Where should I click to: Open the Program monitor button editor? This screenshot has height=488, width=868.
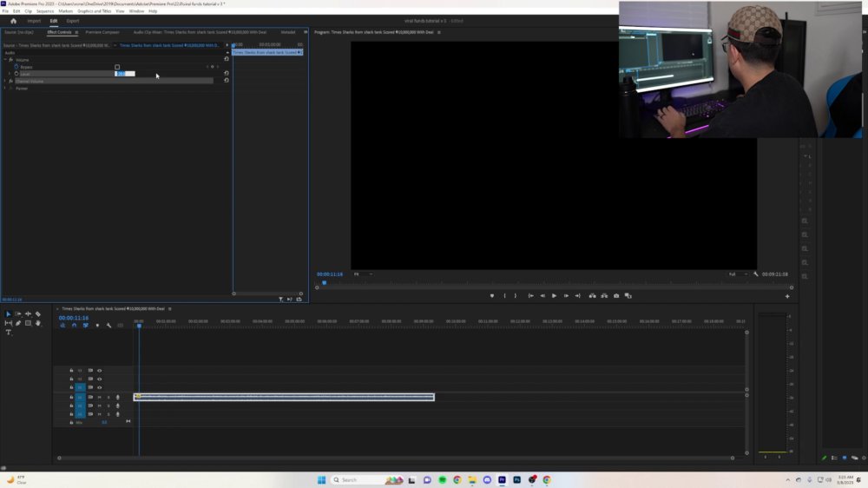tap(787, 296)
